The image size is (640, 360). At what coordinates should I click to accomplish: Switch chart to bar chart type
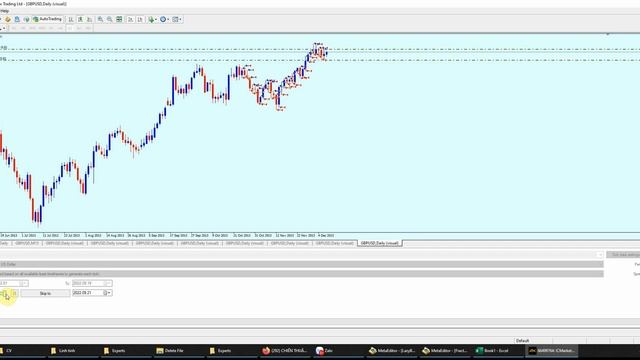coord(71,19)
